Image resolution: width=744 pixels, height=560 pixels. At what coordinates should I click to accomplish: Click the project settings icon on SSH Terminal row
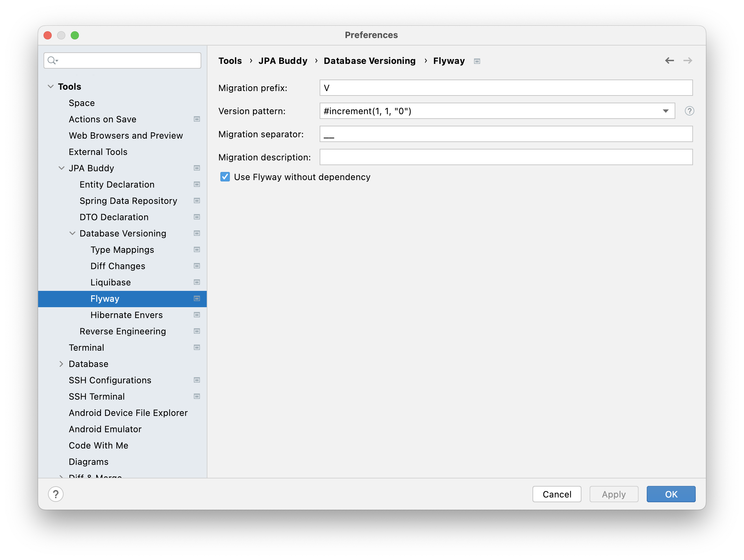(x=197, y=396)
